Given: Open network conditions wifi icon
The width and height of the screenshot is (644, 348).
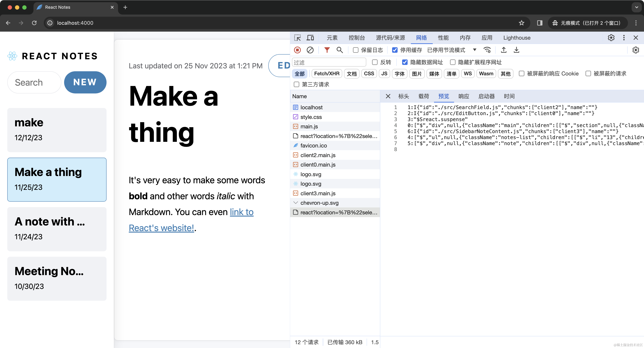Looking at the screenshot, I should click(487, 50).
